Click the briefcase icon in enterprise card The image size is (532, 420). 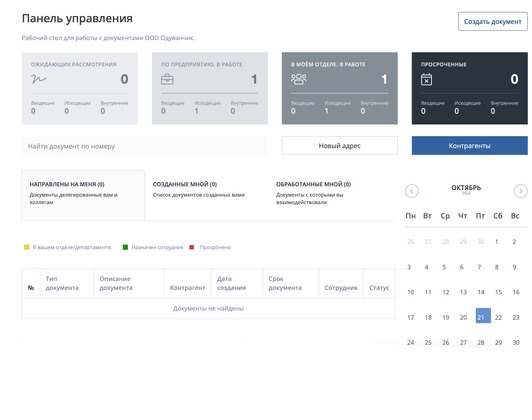click(x=167, y=79)
